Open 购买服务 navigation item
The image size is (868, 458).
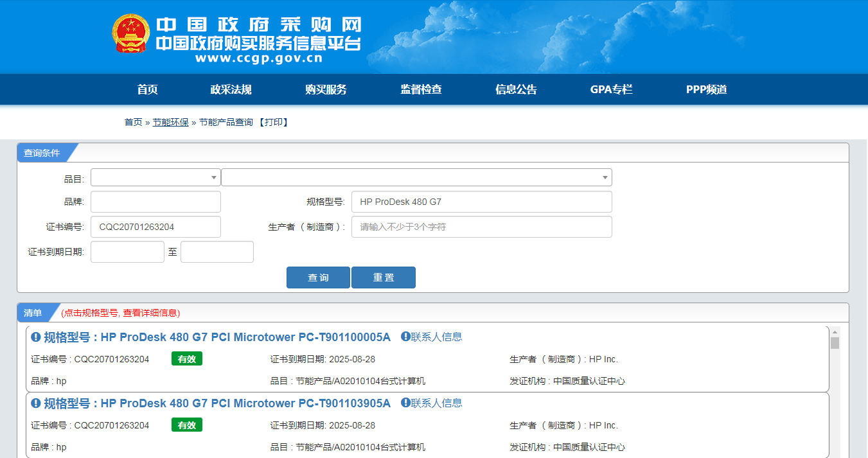coord(326,89)
